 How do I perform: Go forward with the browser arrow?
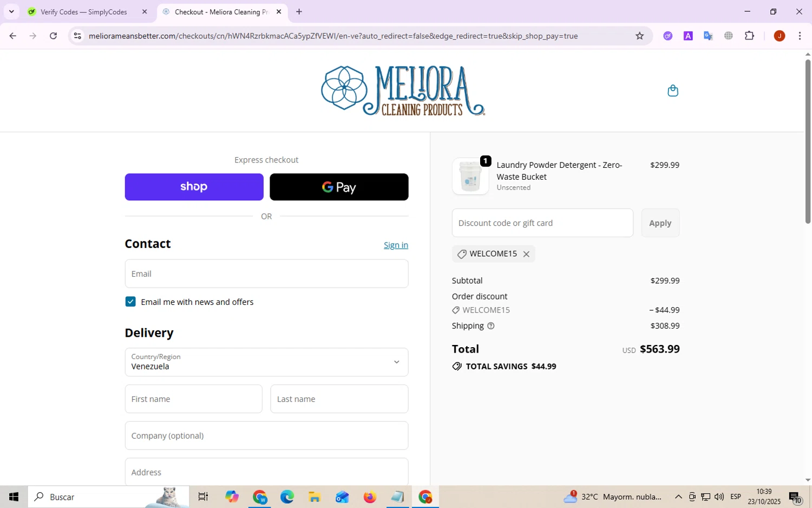coord(33,36)
